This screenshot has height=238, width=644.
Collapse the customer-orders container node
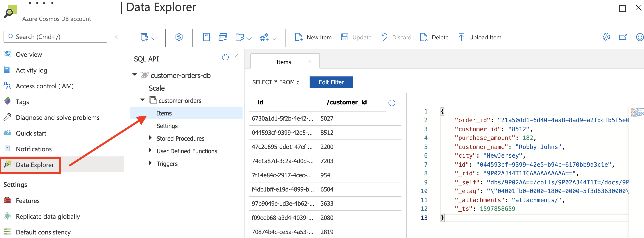(x=143, y=100)
